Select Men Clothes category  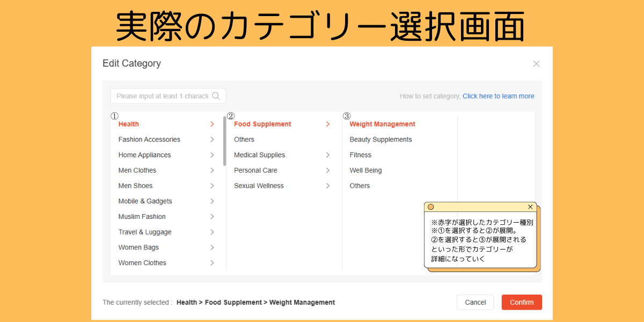137,171
